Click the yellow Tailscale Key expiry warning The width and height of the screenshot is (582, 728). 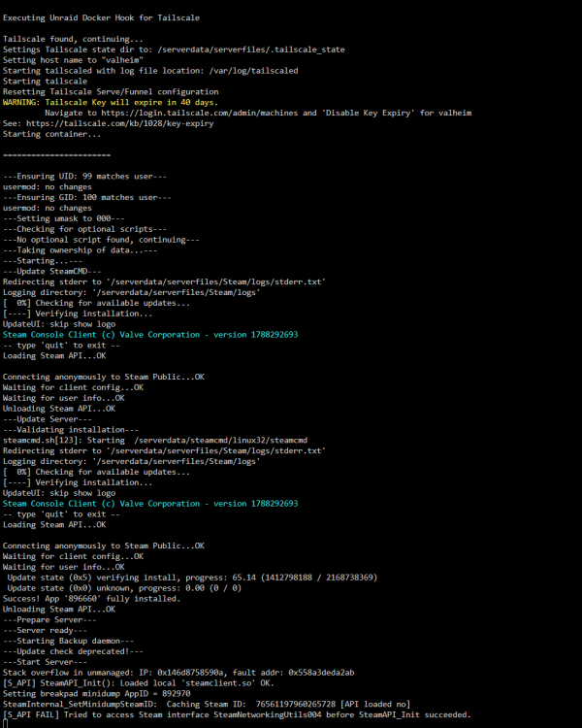click(x=110, y=102)
